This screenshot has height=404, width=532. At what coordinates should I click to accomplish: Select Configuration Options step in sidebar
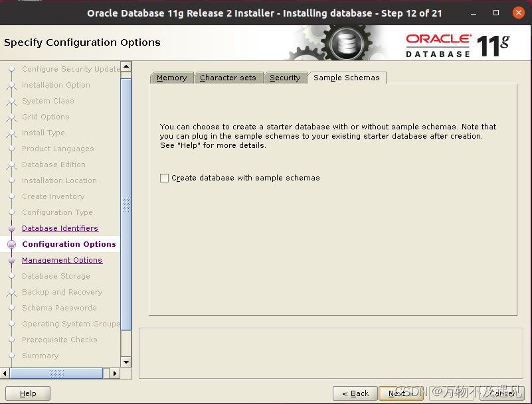[x=69, y=244]
